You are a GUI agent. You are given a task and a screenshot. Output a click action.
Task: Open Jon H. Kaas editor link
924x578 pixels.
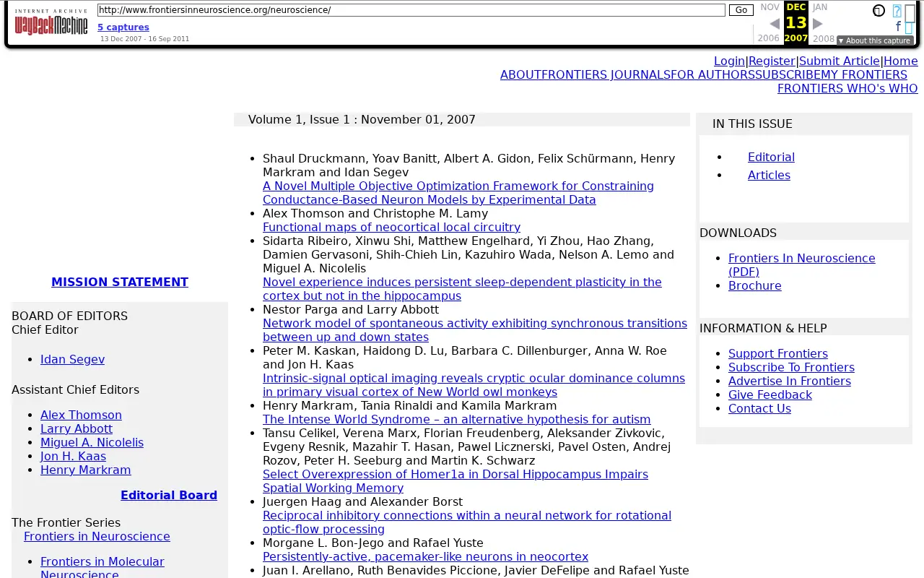pos(73,457)
